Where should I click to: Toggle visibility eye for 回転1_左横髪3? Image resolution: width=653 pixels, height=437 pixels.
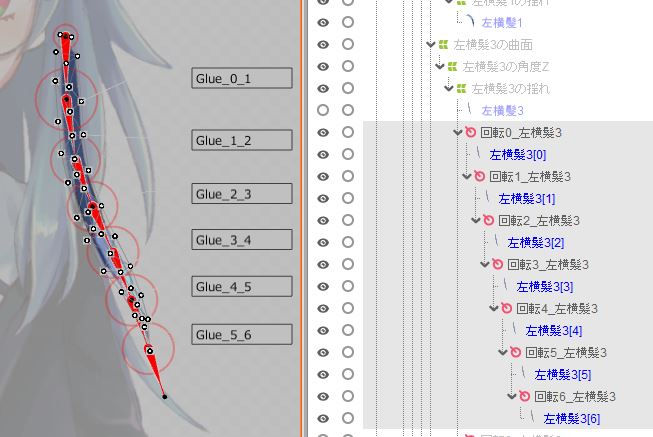[x=323, y=177]
